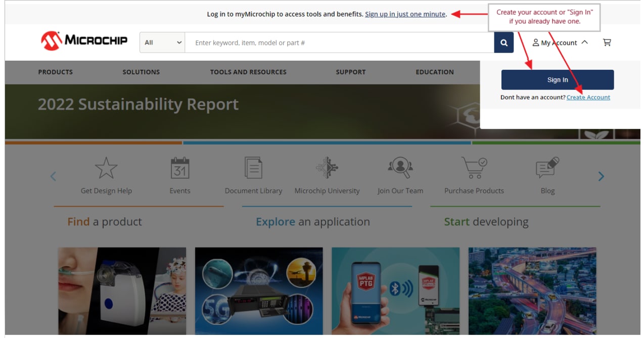Switch to the Start developing tab
The width and height of the screenshot is (644, 338).
pyautogui.click(x=486, y=221)
